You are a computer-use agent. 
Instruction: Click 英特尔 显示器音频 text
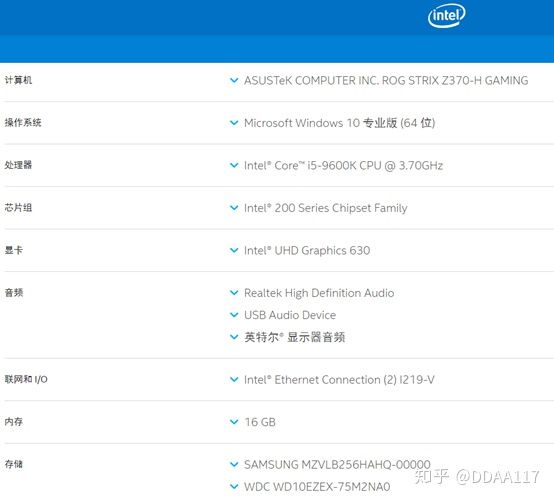point(295,337)
